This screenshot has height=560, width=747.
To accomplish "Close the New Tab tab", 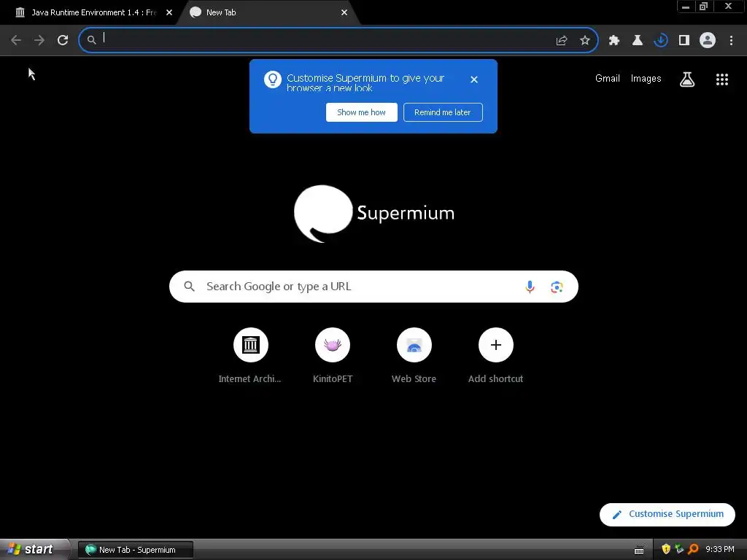I will point(344,12).
